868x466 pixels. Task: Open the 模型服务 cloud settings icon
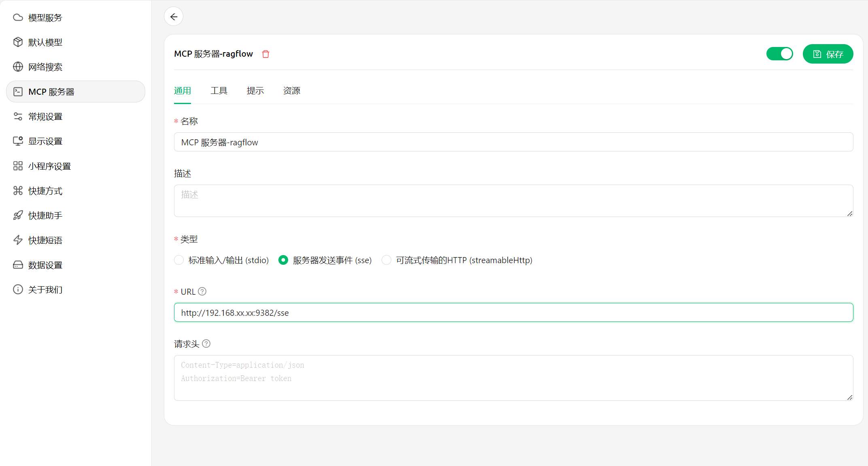click(18, 17)
